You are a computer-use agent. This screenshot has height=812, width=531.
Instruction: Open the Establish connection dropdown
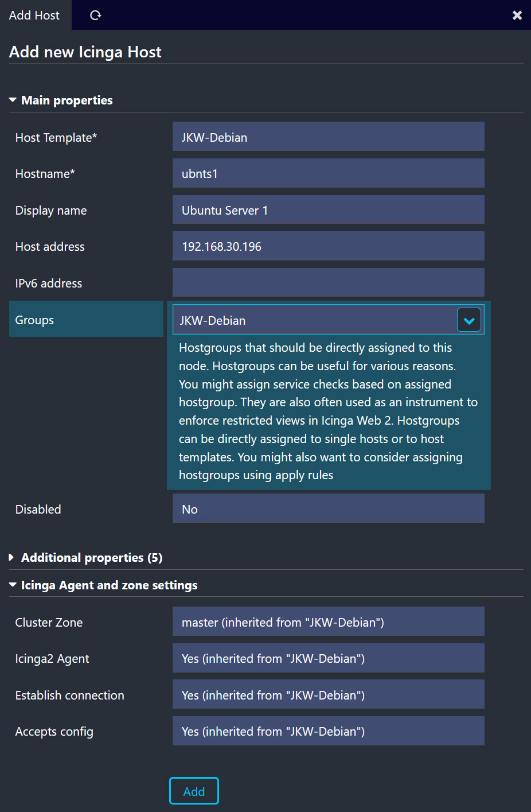pos(328,695)
